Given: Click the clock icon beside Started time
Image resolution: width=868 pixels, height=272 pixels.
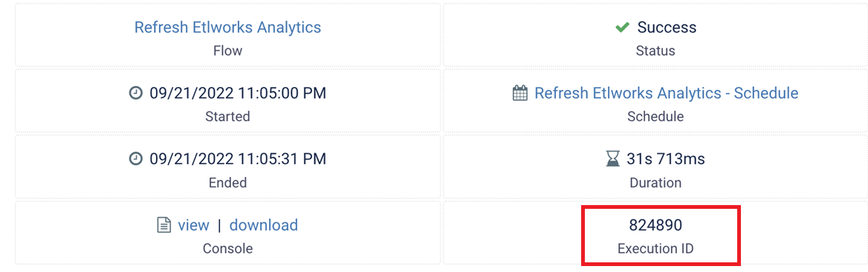Looking at the screenshot, I should click(135, 93).
